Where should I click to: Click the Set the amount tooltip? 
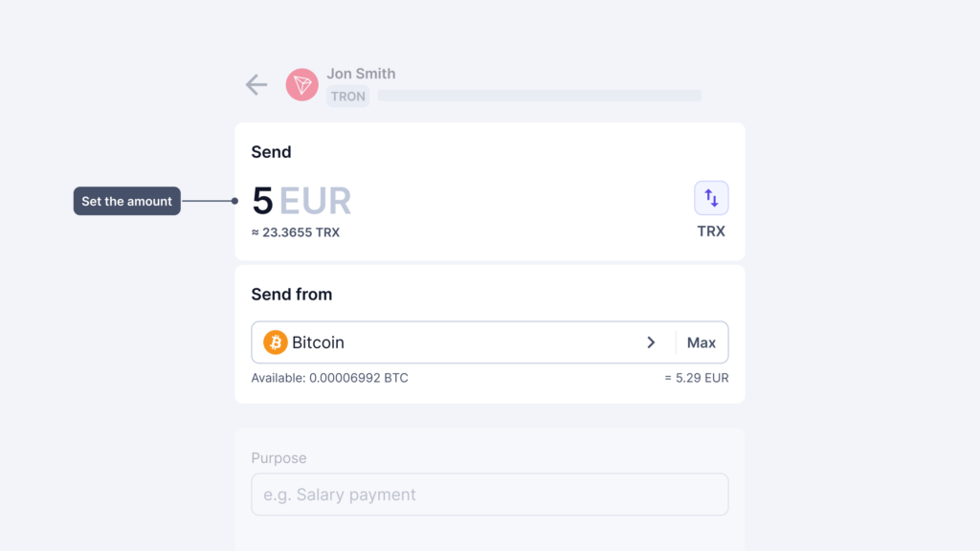click(x=127, y=201)
